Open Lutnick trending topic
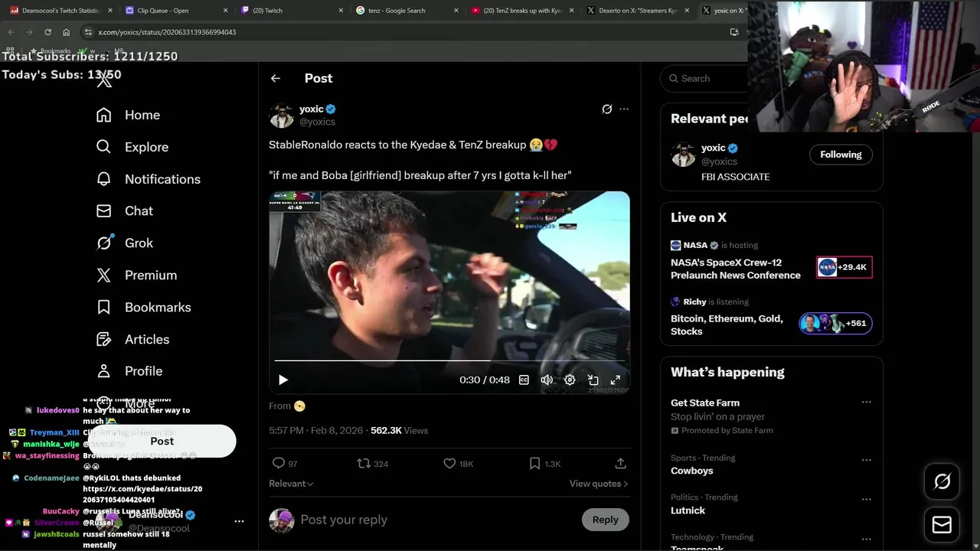This screenshot has height=551, width=980. [x=688, y=510]
